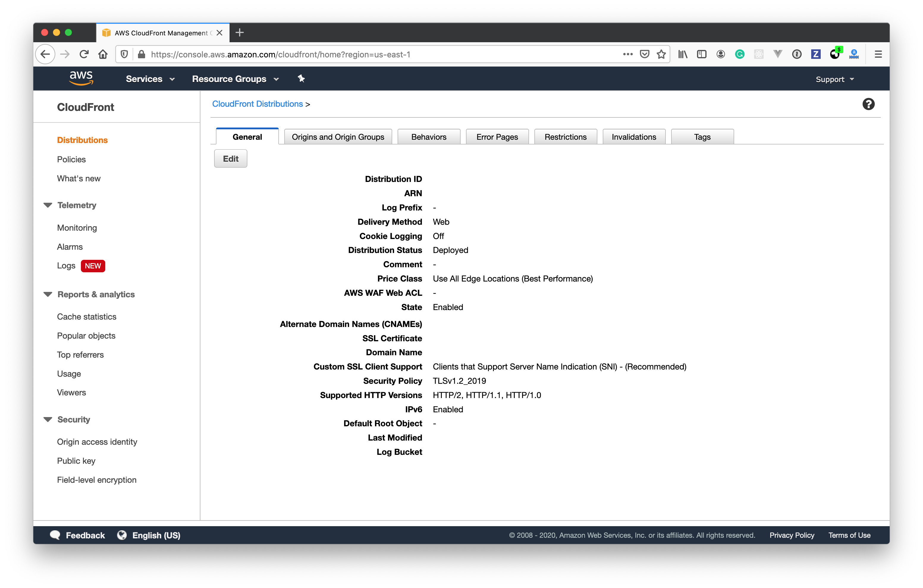The image size is (923, 588).
Task: Click the Save to Pocket icon
Action: point(644,54)
